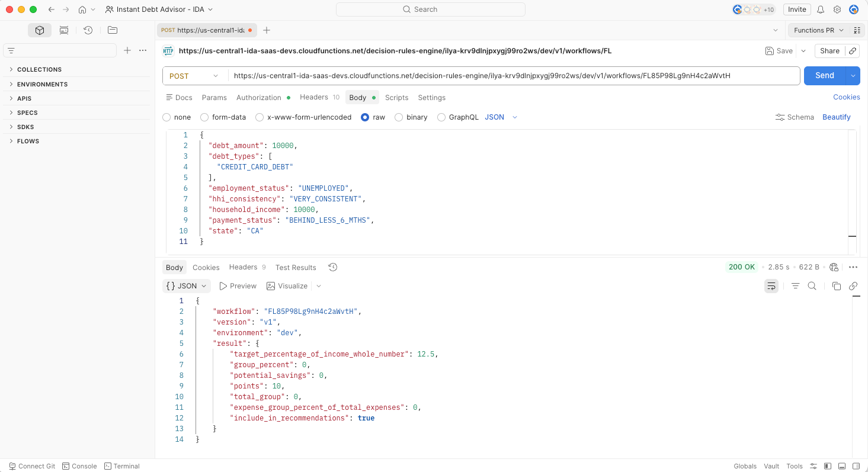
Task: Select the binary body type
Action: 399,117
